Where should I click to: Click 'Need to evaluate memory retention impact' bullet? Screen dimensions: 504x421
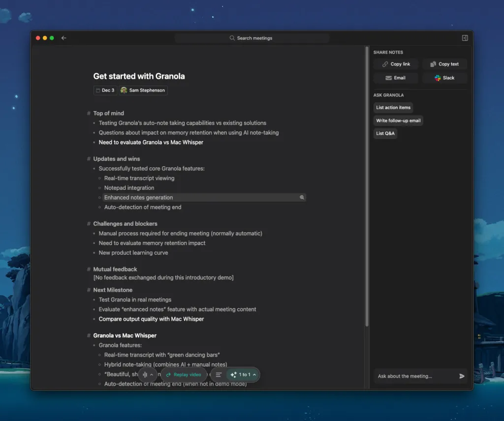152,243
